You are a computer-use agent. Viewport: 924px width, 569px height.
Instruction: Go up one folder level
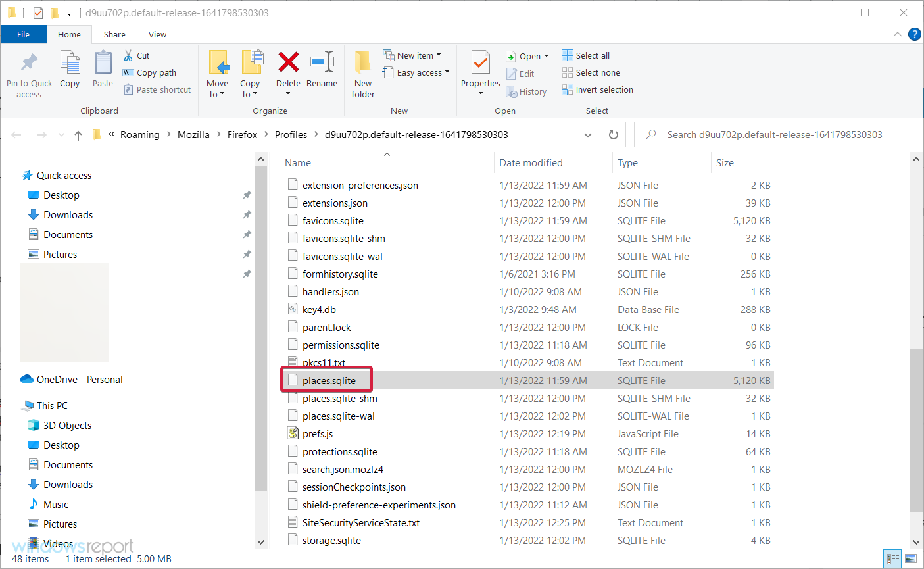tap(78, 135)
